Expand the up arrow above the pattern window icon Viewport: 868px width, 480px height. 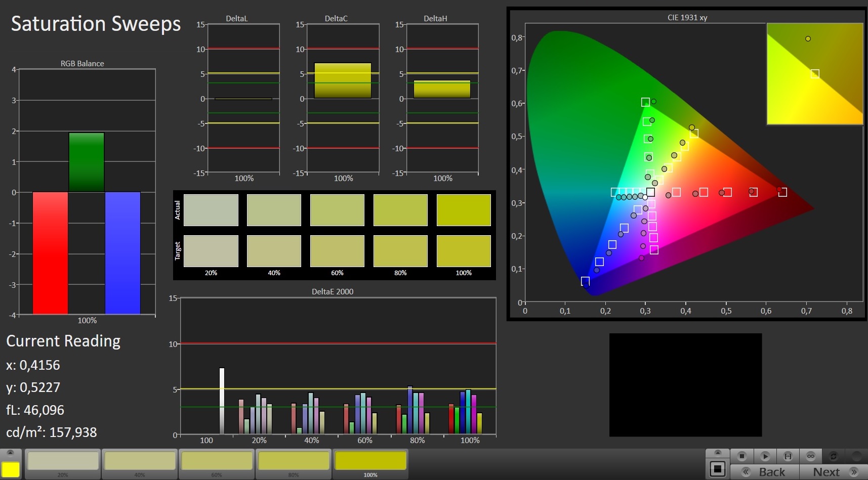[717, 453]
